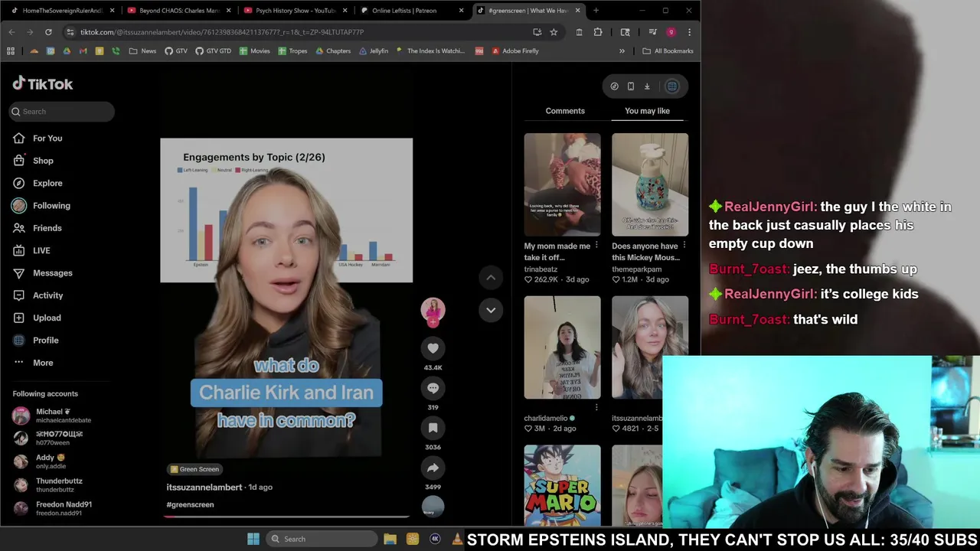Open options for 'My mom made me' video
This screenshot has height=551, width=980.
[x=596, y=246]
